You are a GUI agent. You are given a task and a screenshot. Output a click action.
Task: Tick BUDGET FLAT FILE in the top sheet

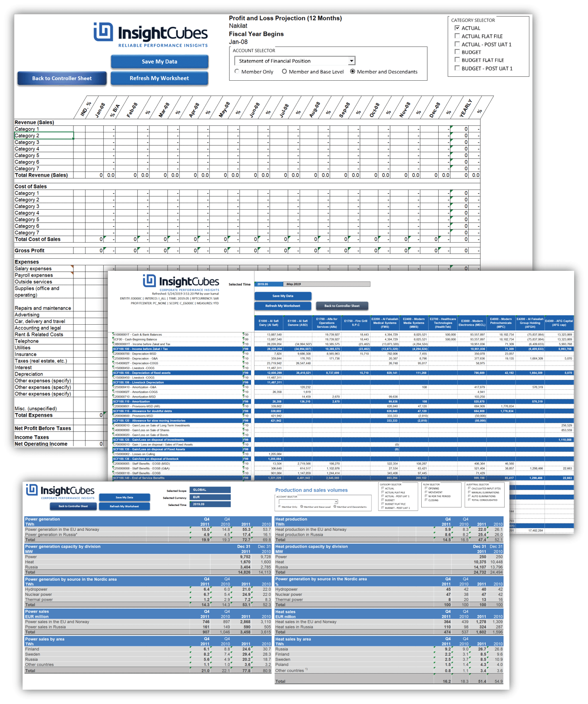pyautogui.click(x=457, y=60)
